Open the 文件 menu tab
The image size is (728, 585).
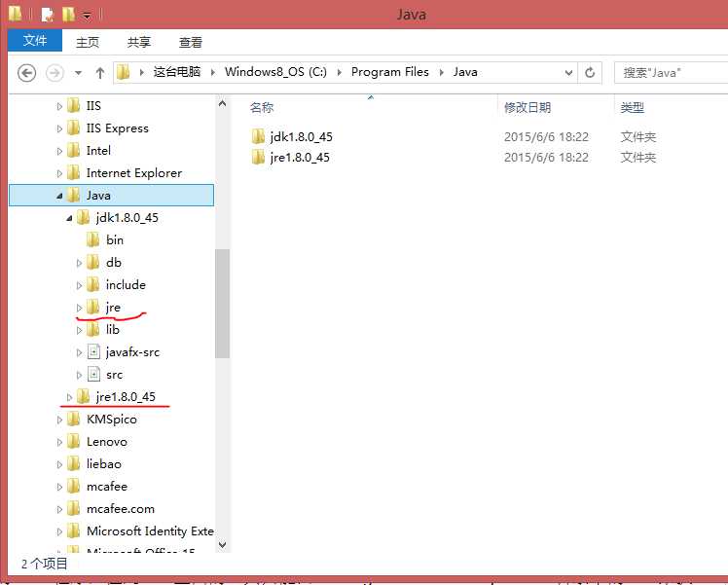[x=35, y=41]
